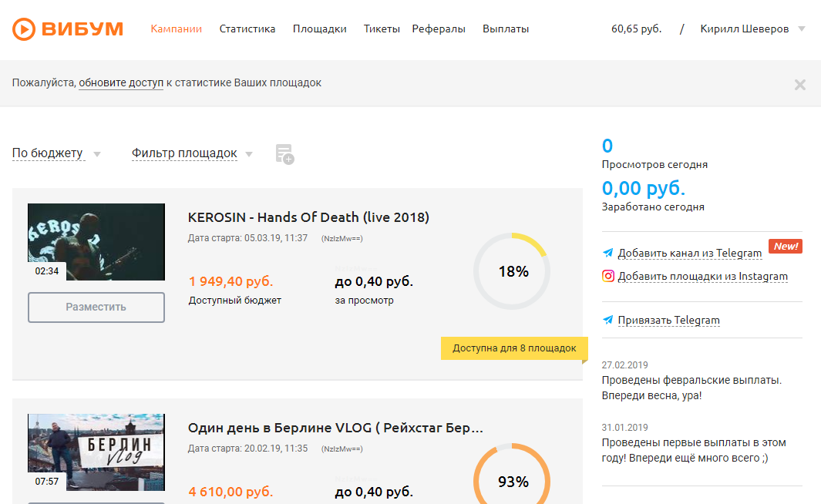Image resolution: width=821 pixels, height=504 pixels.
Task: Open the Статистика menu item
Action: click(x=247, y=29)
